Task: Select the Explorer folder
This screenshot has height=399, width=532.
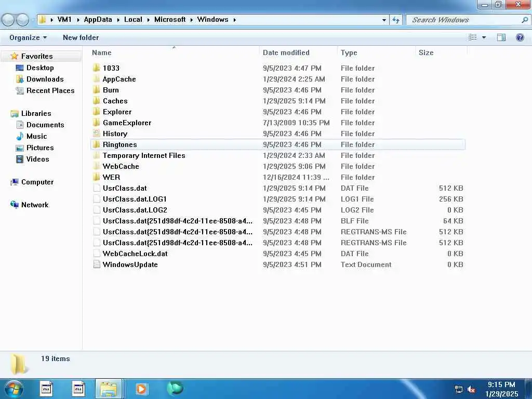Action: pos(117,112)
